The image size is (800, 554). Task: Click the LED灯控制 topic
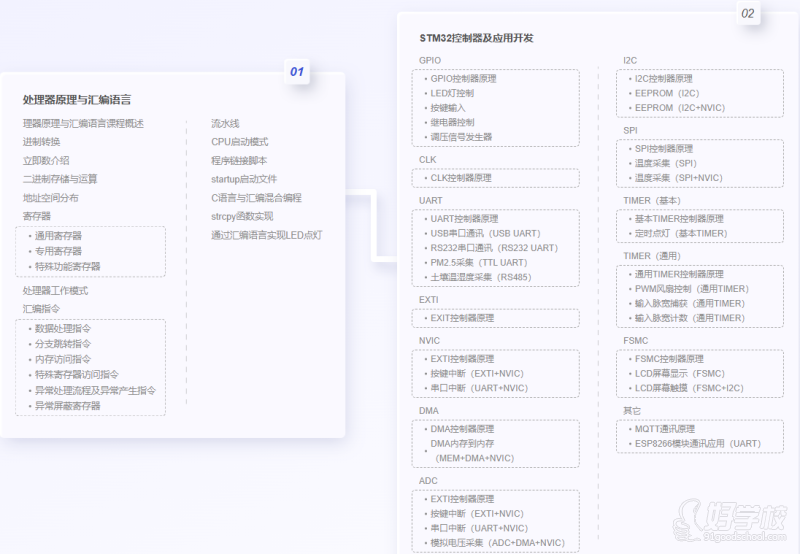pos(452,93)
